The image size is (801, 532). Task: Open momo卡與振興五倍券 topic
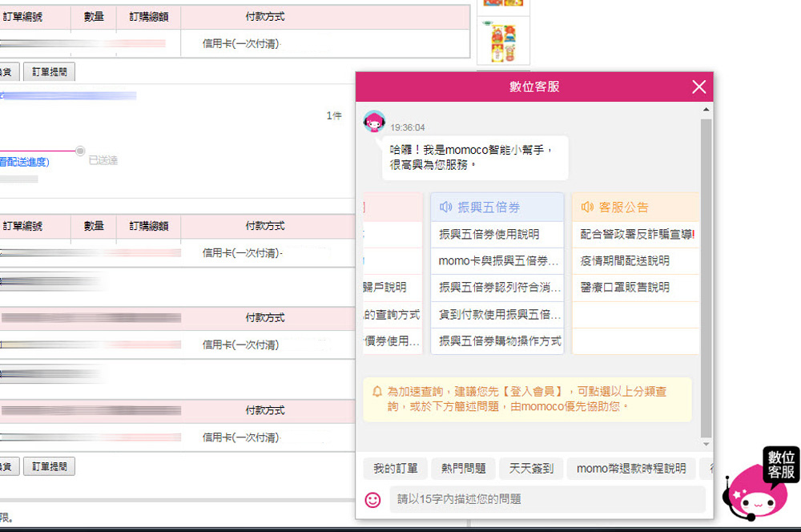(x=497, y=261)
